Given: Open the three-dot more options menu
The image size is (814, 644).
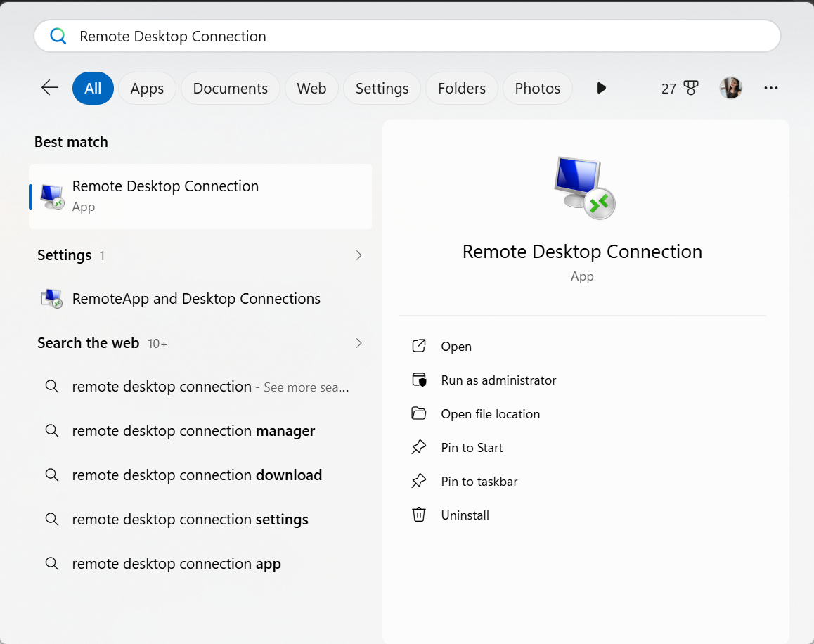Looking at the screenshot, I should [771, 88].
